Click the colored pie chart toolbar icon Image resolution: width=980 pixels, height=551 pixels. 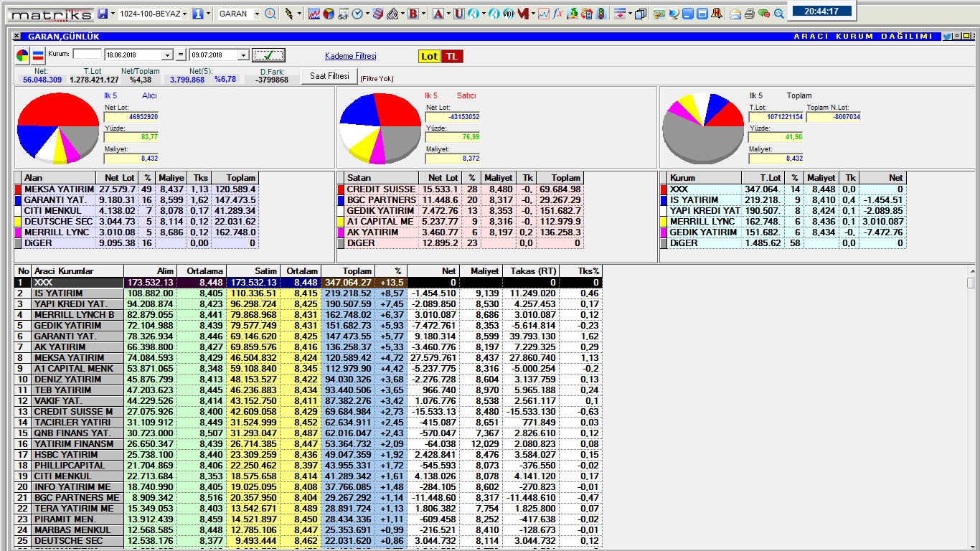click(328, 14)
